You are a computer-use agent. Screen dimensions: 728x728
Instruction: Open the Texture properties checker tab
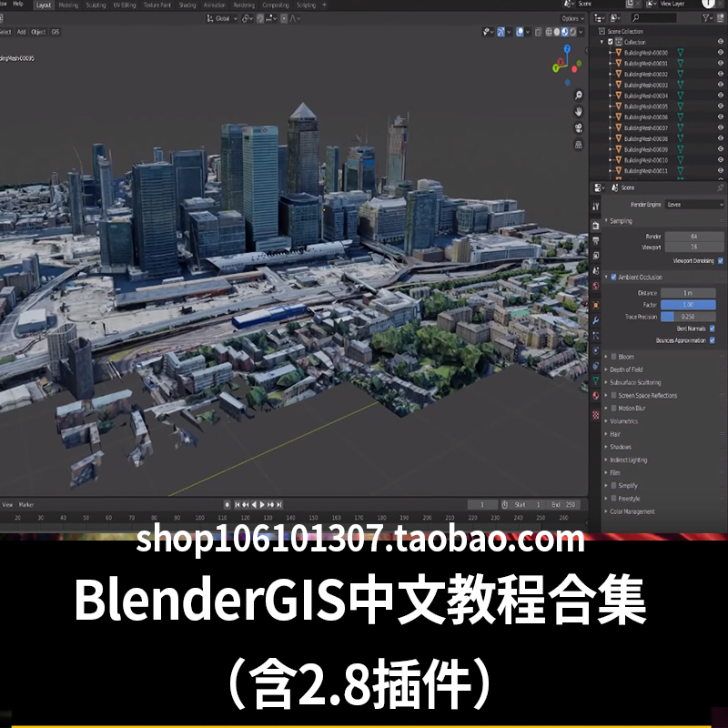coord(596,415)
